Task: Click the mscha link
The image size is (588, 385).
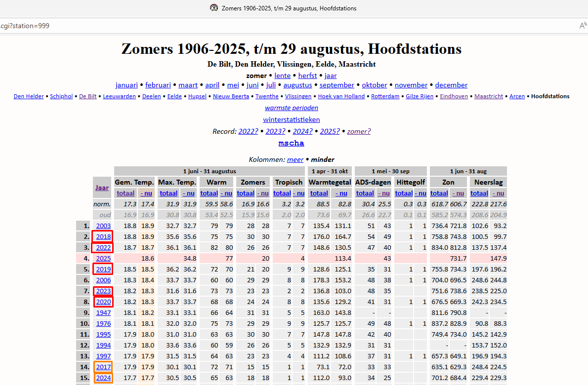Action: click(x=292, y=143)
